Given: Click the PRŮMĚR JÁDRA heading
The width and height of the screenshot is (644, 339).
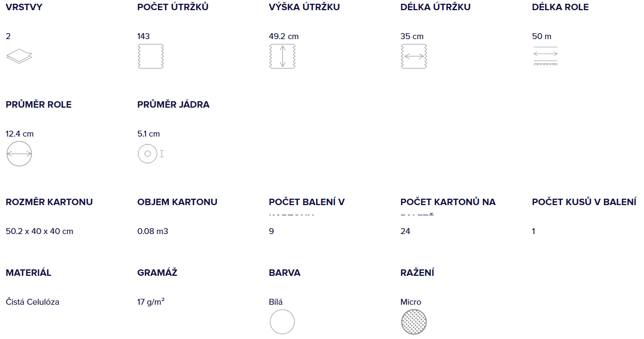Looking at the screenshot, I should point(173,105).
